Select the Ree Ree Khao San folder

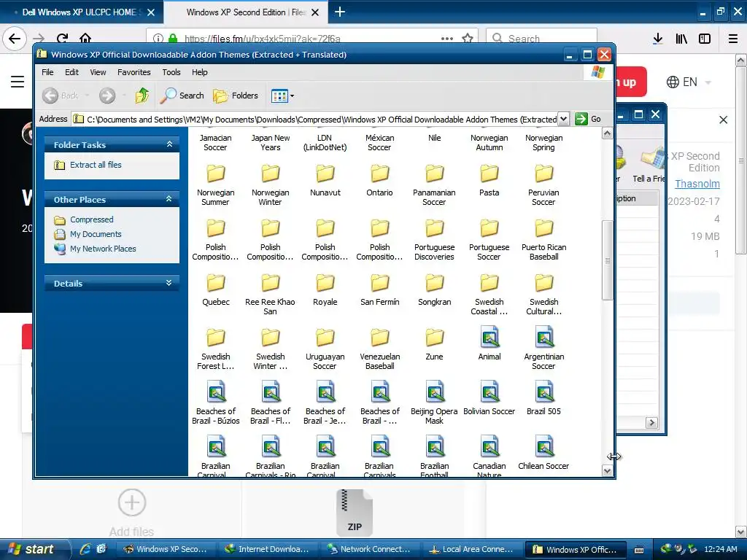coord(270,295)
